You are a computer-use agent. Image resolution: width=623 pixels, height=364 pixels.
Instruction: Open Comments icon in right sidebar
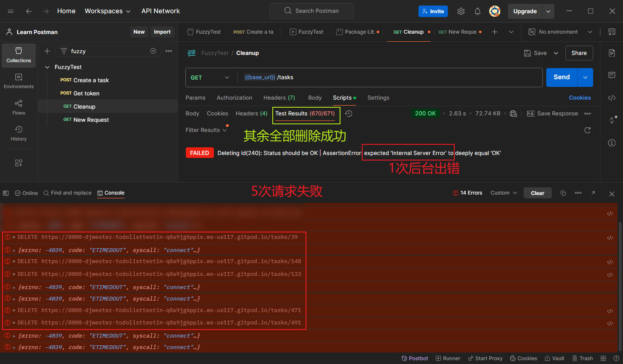pos(612,75)
